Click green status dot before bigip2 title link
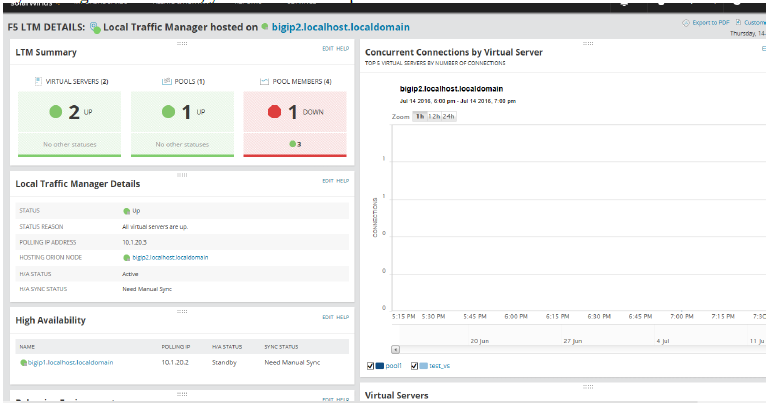Viewport: 775px width, 405px height. (265, 27)
